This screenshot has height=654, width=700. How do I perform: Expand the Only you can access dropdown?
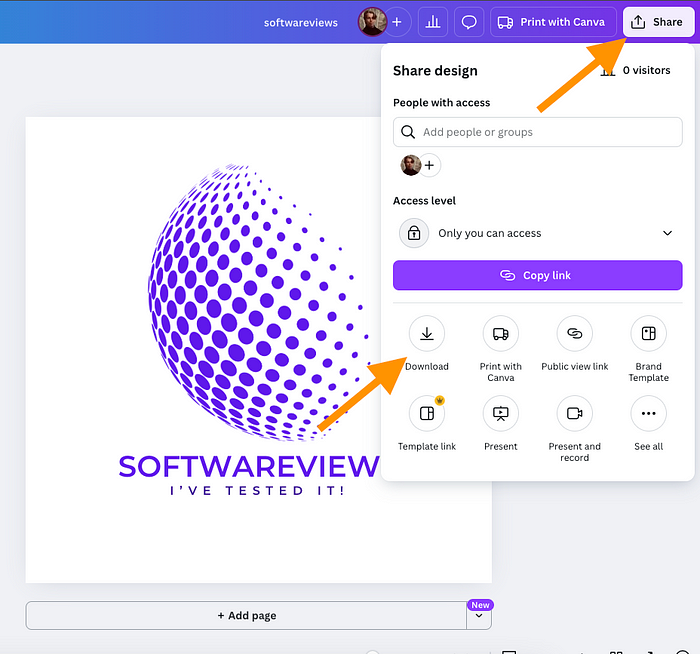538,233
